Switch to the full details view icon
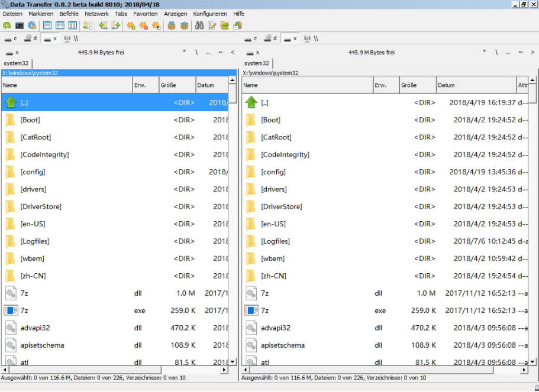Viewport: 539px width, 392px height. tap(60, 25)
